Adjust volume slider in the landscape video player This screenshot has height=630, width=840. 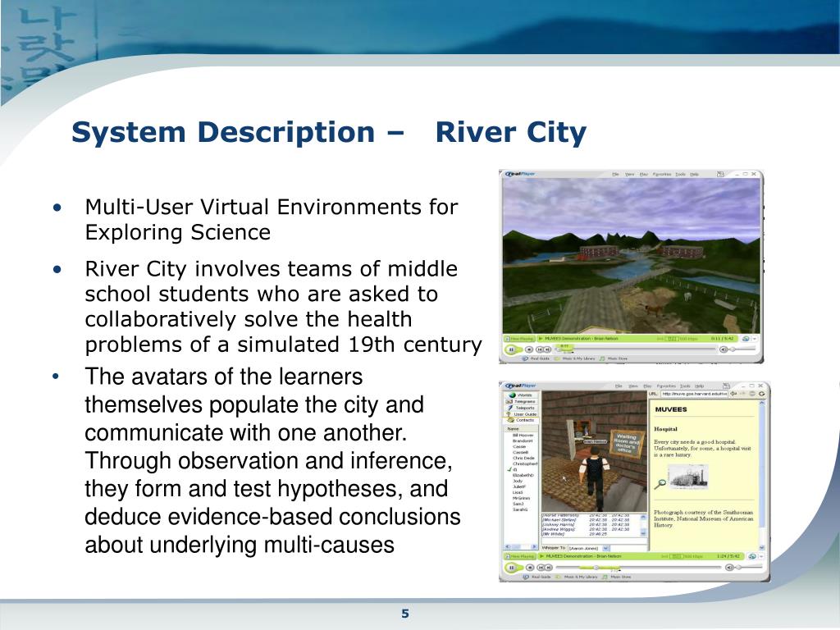coord(743,349)
